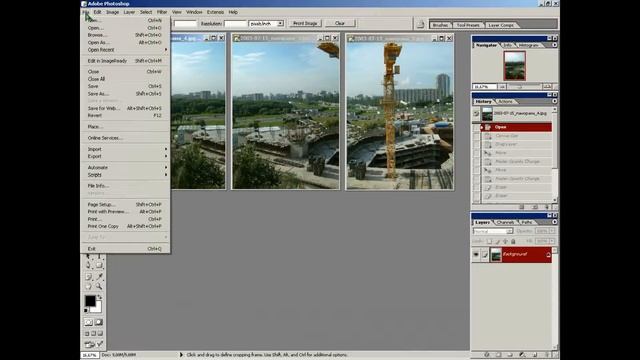The image size is (640, 360).
Task: Create new fill or adjustment layer
Action: (522, 355)
